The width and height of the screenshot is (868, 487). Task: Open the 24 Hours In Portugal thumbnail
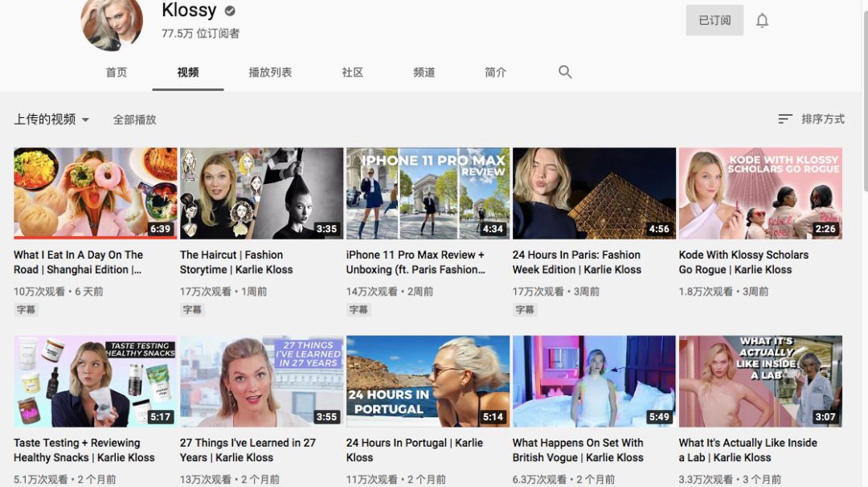click(x=428, y=381)
